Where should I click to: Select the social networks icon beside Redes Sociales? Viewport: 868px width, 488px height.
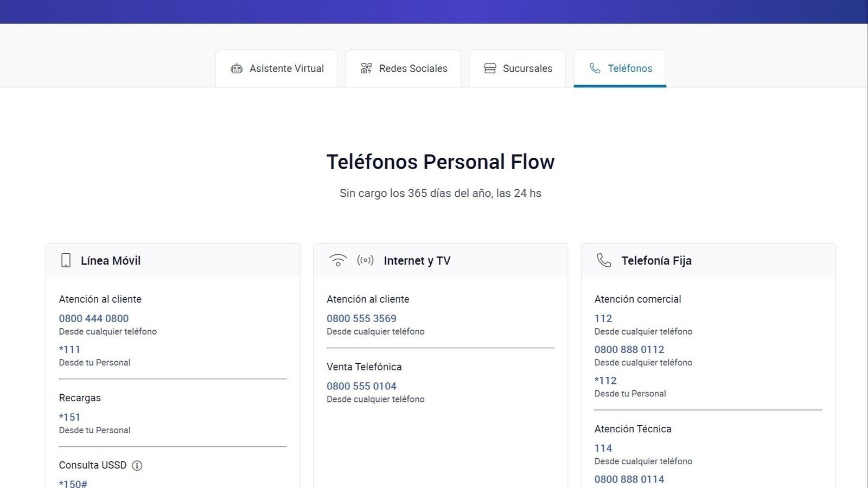click(365, 68)
